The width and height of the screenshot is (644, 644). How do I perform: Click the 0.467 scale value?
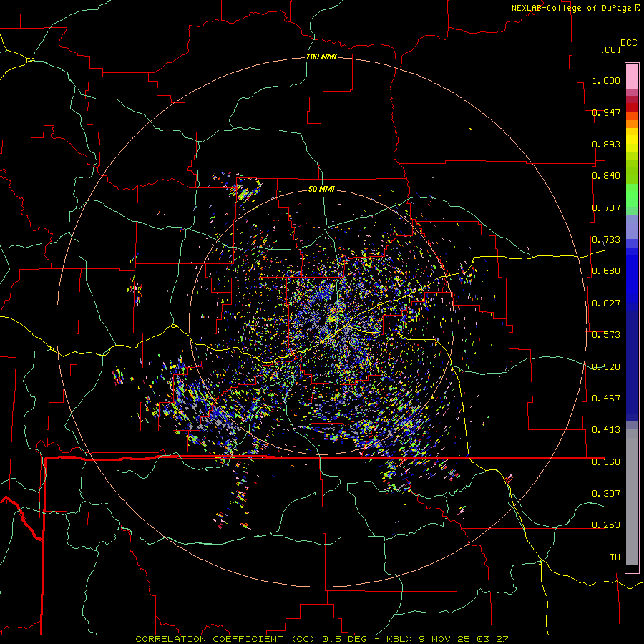(x=606, y=398)
